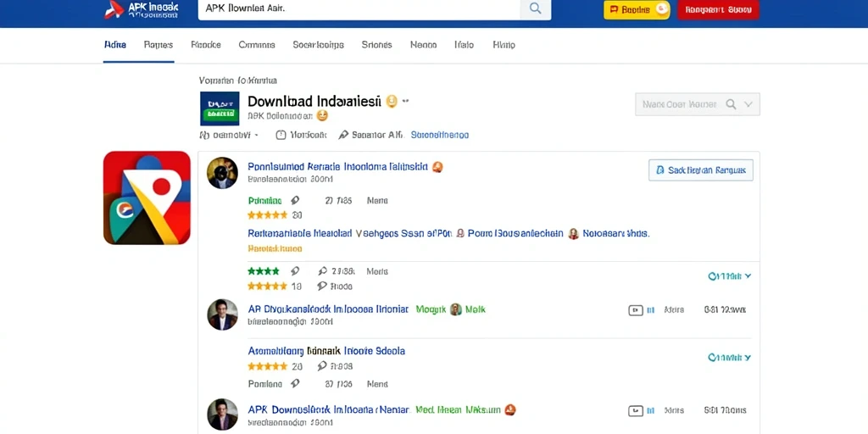Click magnifier icon in the gray filter box
Viewport: 868px width, 434px height.
click(x=732, y=104)
